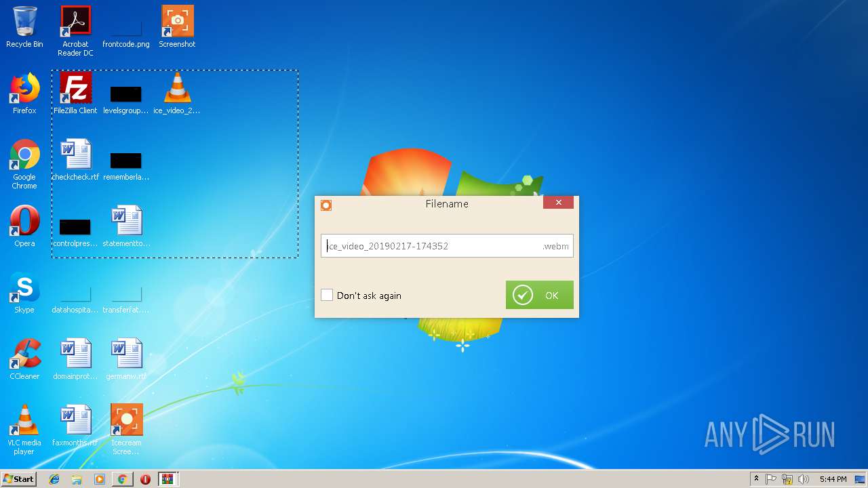Open the Recycle Bin icon
Image resolution: width=868 pixels, height=488 pixels.
24,27
